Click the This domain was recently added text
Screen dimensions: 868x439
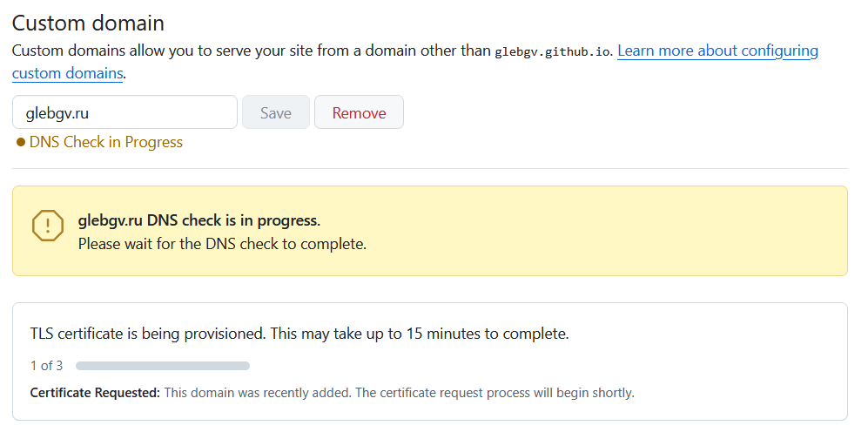(257, 393)
